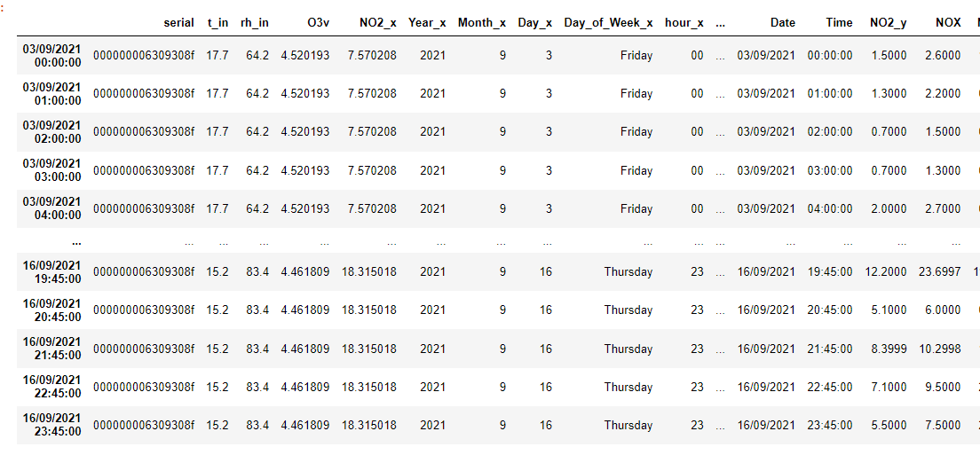Click NOX value 6.0000
Screen dimensions: 980x455
[x=943, y=310]
